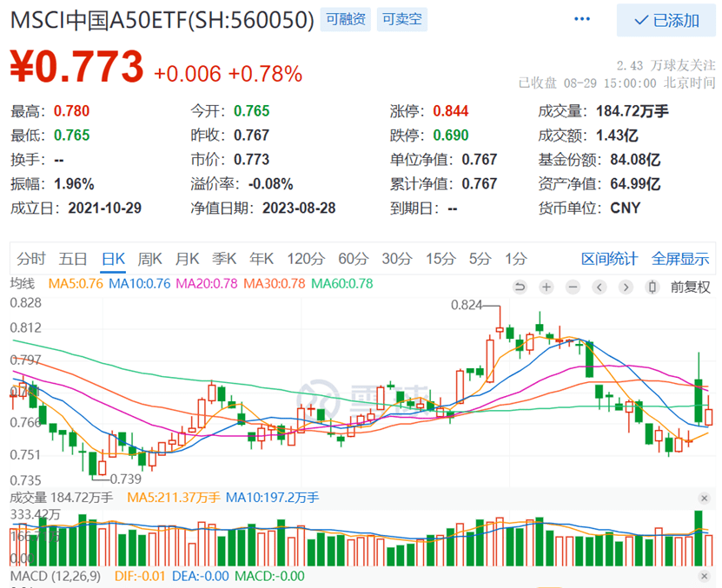Select the 周K weekly chart tab
Screen dimensions: 722x588
pyautogui.click(x=150, y=258)
